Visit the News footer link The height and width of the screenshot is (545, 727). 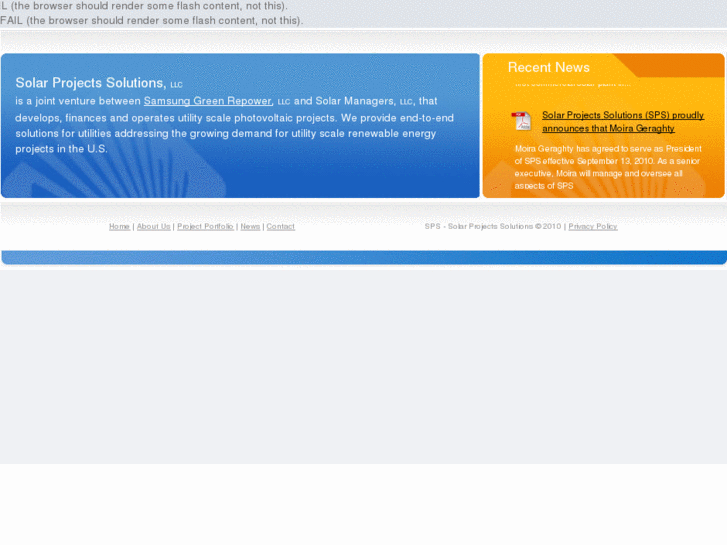250,226
